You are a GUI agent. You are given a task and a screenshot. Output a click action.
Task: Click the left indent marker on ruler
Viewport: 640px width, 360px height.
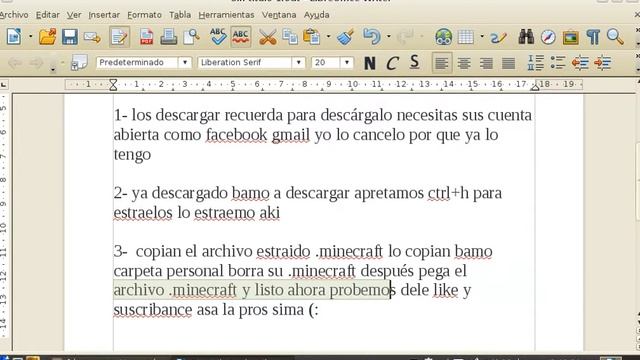tap(113, 85)
